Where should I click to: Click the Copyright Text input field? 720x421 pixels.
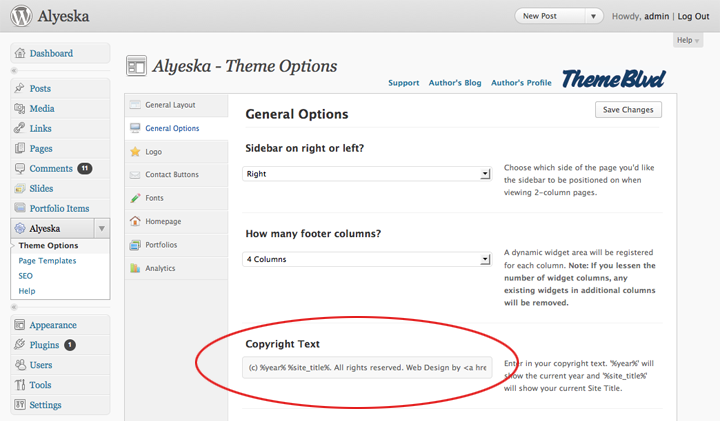coord(367,367)
